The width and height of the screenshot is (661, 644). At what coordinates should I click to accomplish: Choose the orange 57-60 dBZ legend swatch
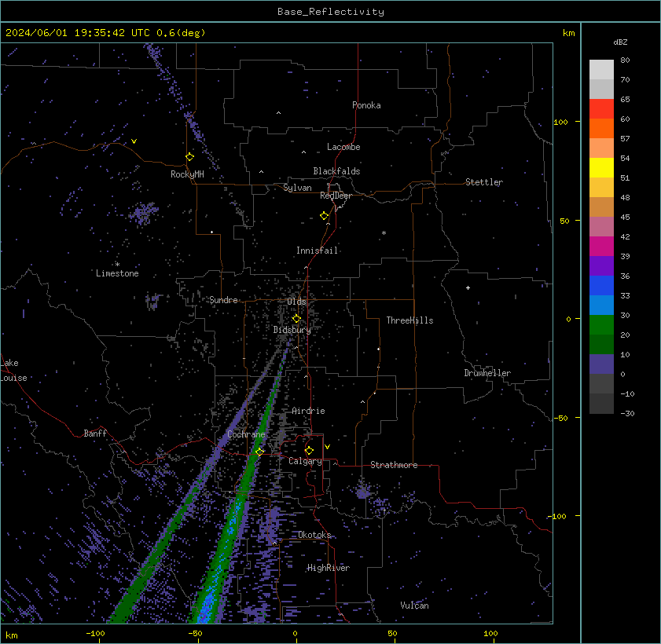click(601, 129)
